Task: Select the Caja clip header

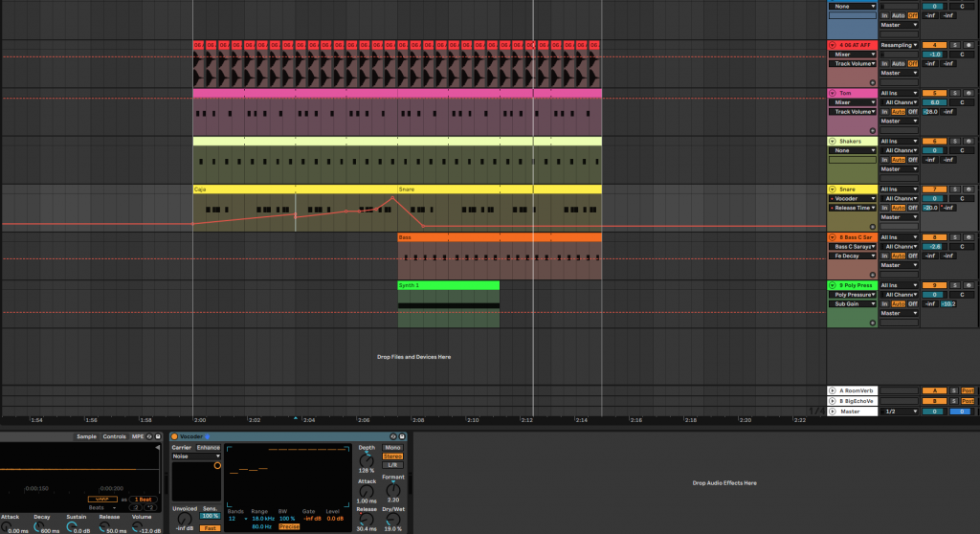Action: click(295, 189)
